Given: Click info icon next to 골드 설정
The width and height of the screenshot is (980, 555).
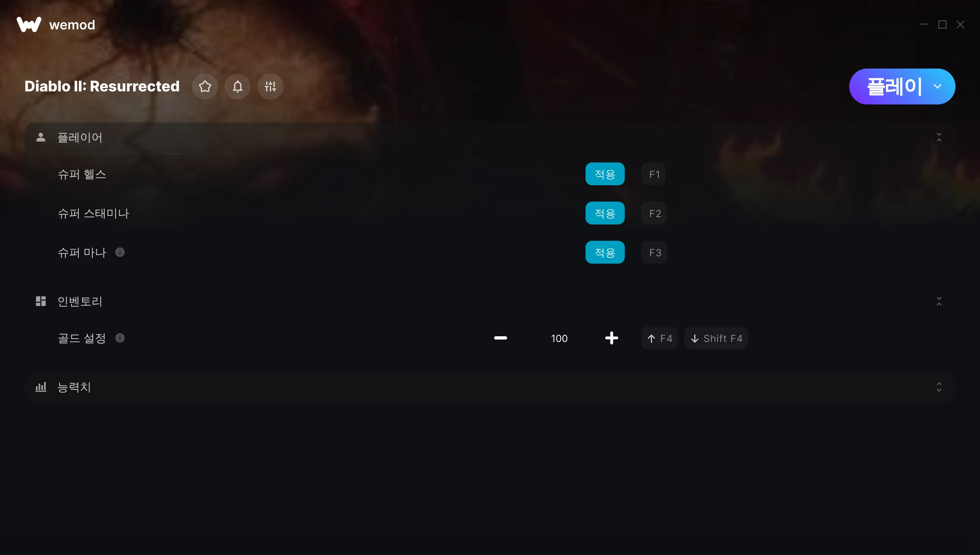Looking at the screenshot, I should click(120, 338).
